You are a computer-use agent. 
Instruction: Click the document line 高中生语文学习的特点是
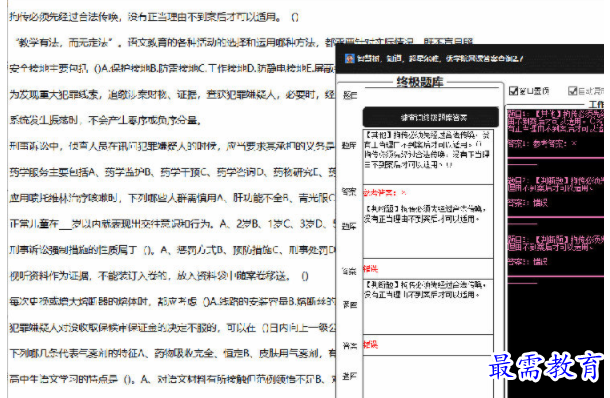(x=172, y=379)
